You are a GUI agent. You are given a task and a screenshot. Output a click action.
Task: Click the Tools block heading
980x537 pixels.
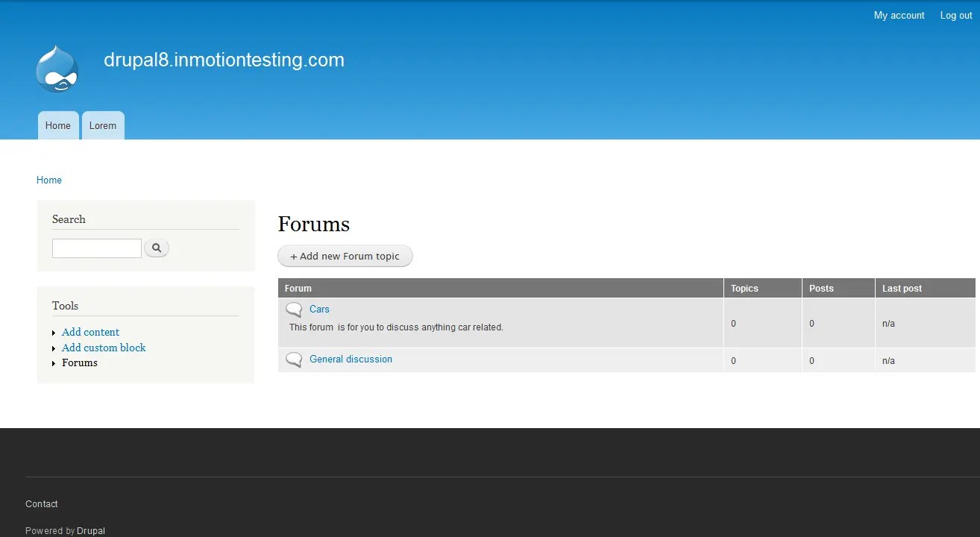65,306
